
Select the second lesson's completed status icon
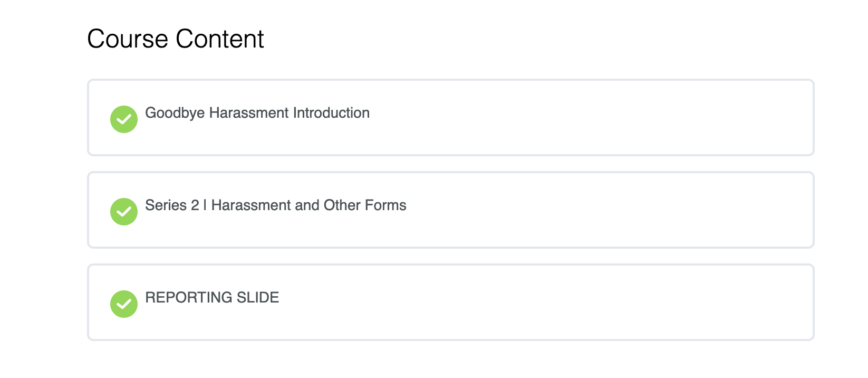click(124, 212)
